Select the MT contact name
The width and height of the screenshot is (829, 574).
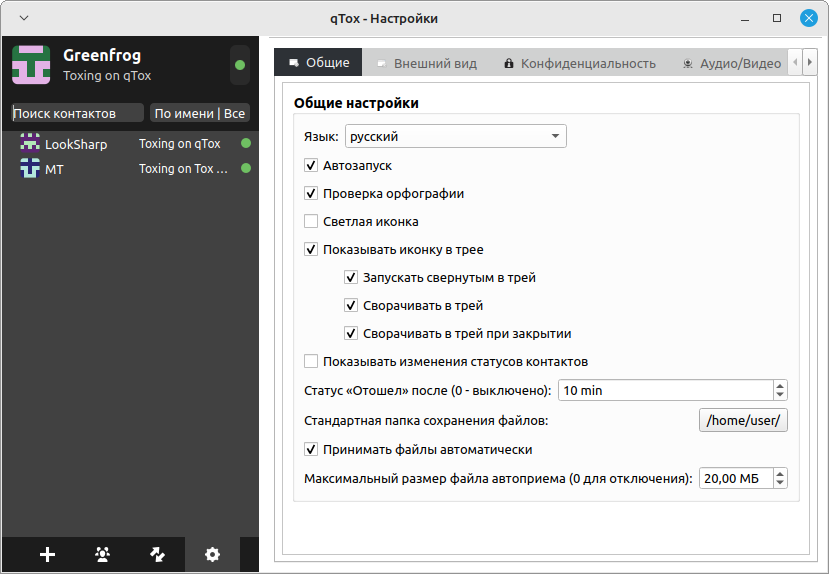(54, 169)
